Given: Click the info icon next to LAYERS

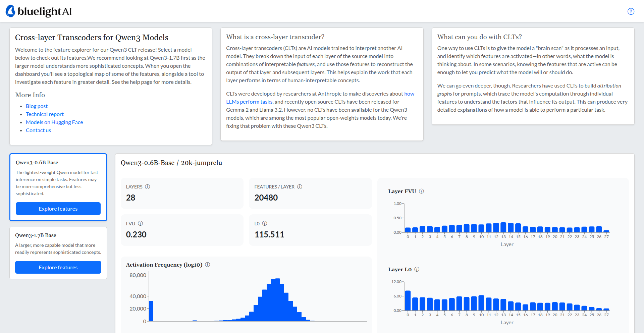Looking at the screenshot, I should tap(147, 187).
